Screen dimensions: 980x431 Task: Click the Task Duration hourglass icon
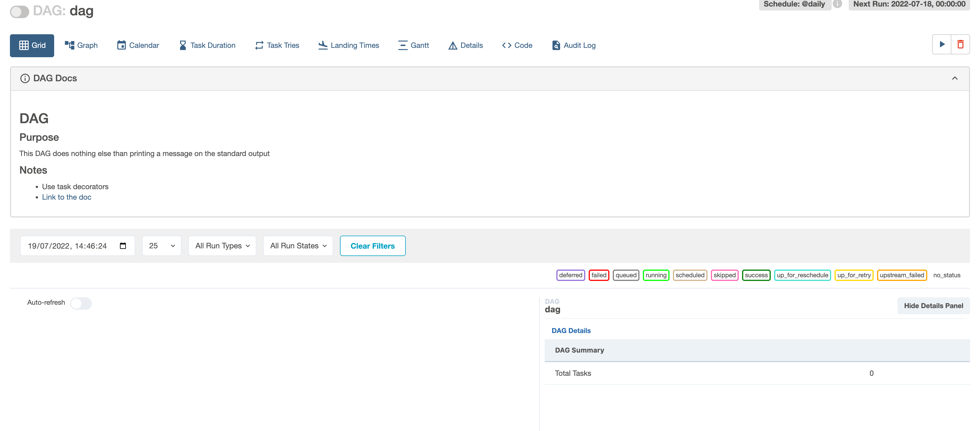[x=183, y=45]
